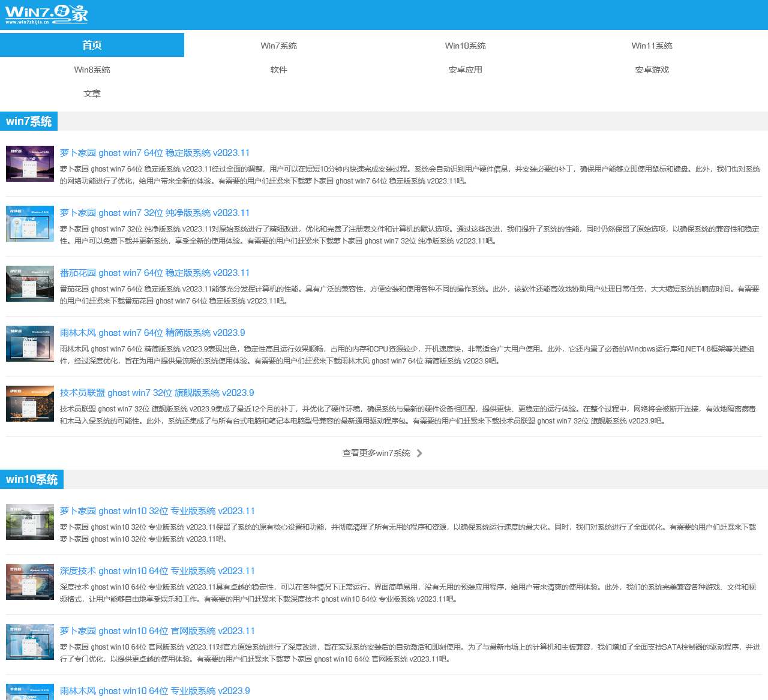
Task: Click description text of 深度技术 win10 64位 专业版
Action: pyautogui.click(x=408, y=593)
